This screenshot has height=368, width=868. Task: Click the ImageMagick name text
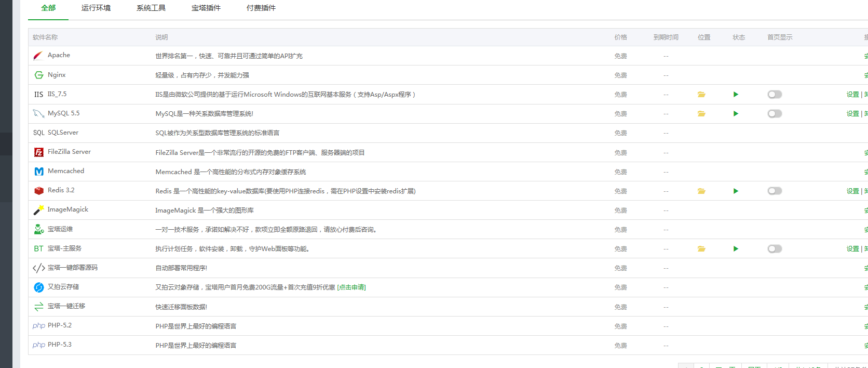tap(68, 209)
